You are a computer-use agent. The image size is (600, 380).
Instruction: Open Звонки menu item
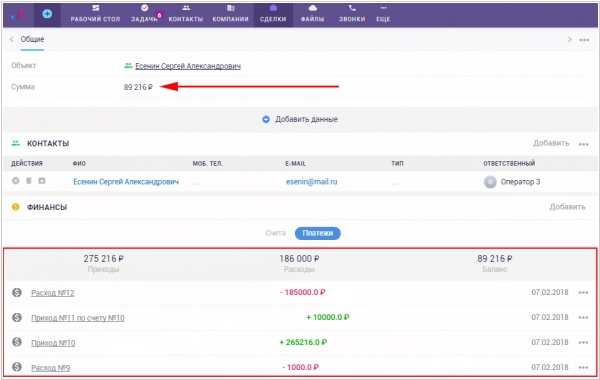pyautogui.click(x=352, y=14)
